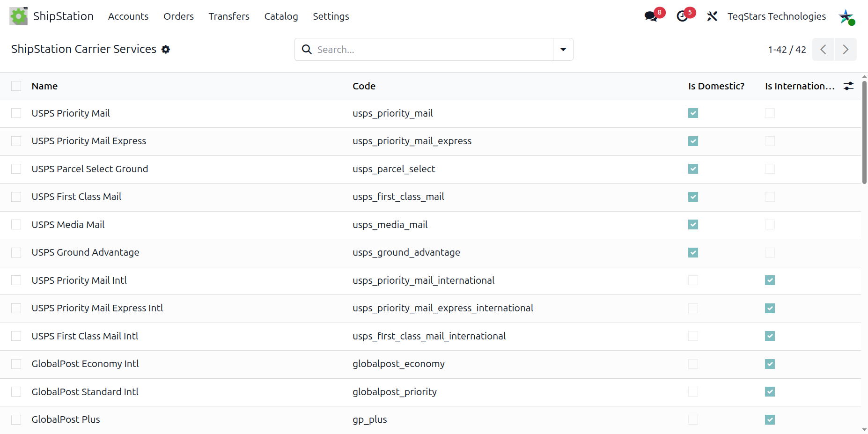
Task: Click the usps_priority_mail_express code cell
Action: [x=412, y=141]
